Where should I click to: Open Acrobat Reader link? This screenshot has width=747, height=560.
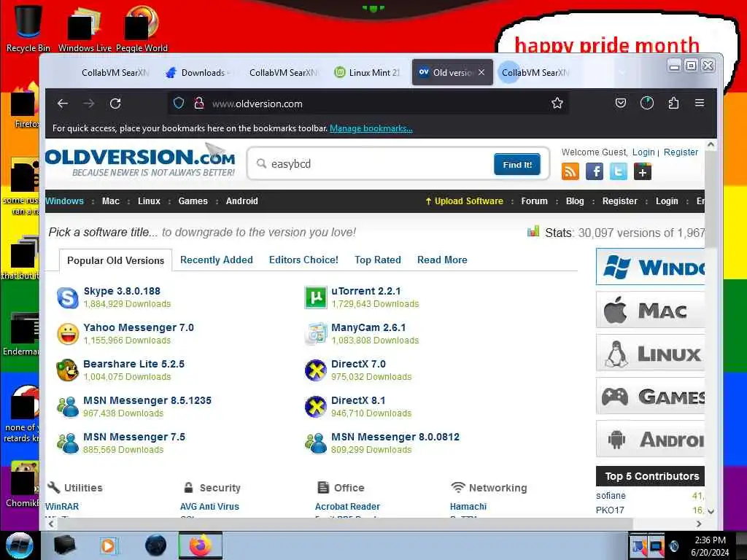[x=347, y=507]
